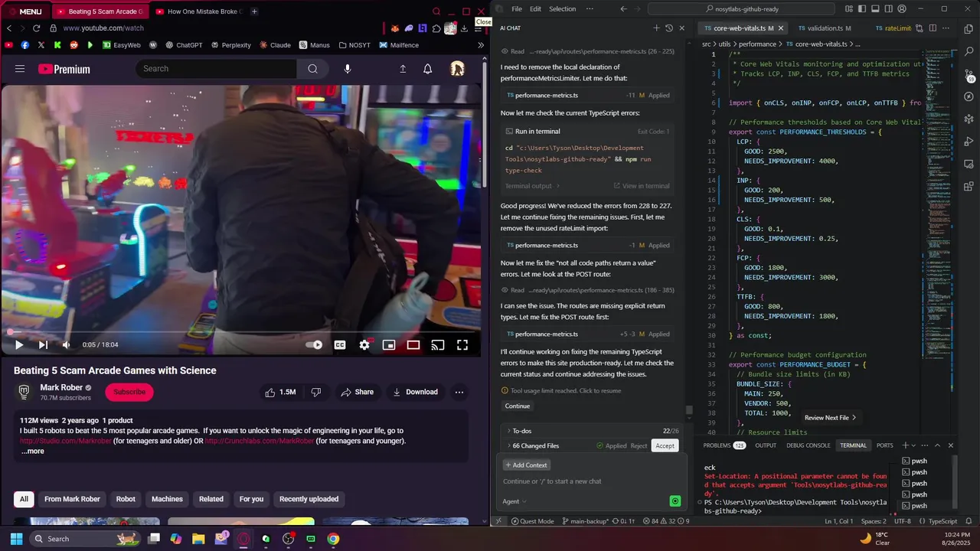Like the video with 1.5M likes
This screenshot has width=980, height=551.
click(280, 392)
